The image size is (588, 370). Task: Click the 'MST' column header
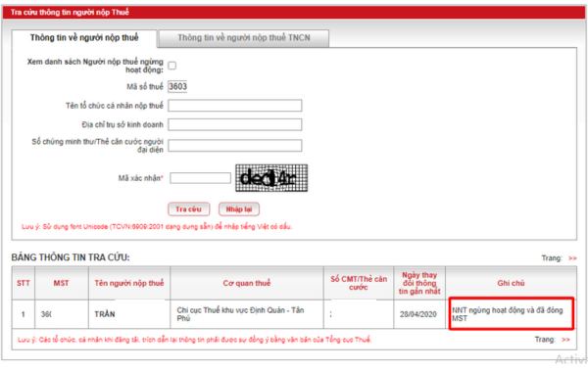pos(61,283)
